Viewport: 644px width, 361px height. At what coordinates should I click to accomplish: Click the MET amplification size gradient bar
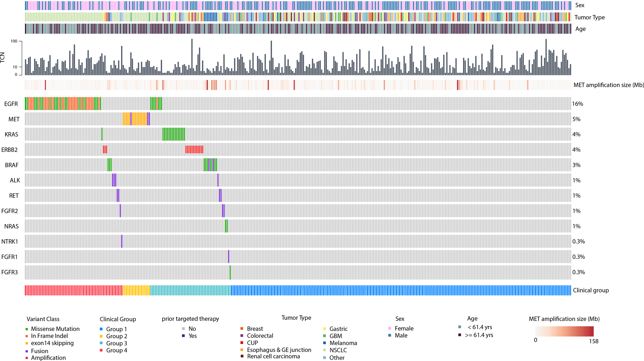coord(565,332)
